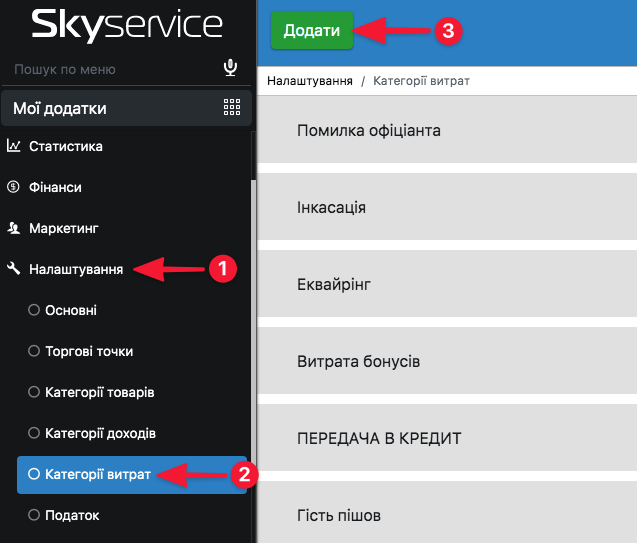The image size is (637, 543).
Task: Open the Інкасація expense category
Action: pos(446,208)
